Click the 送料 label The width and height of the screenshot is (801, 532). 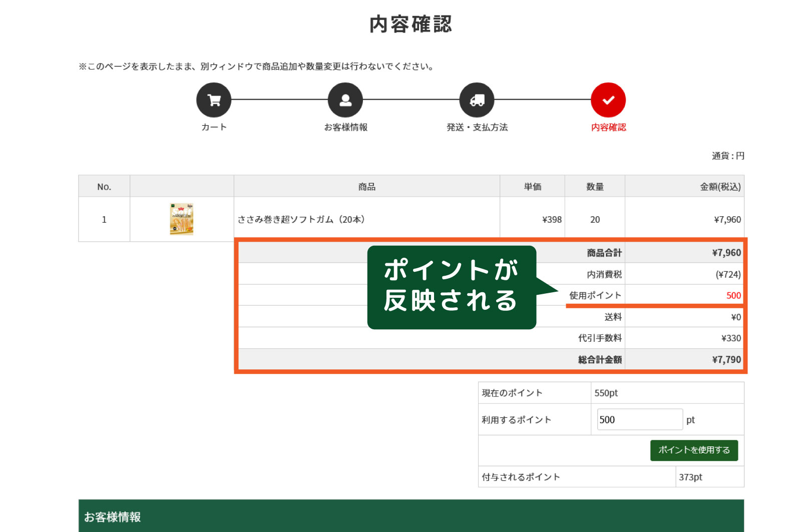[x=613, y=317]
